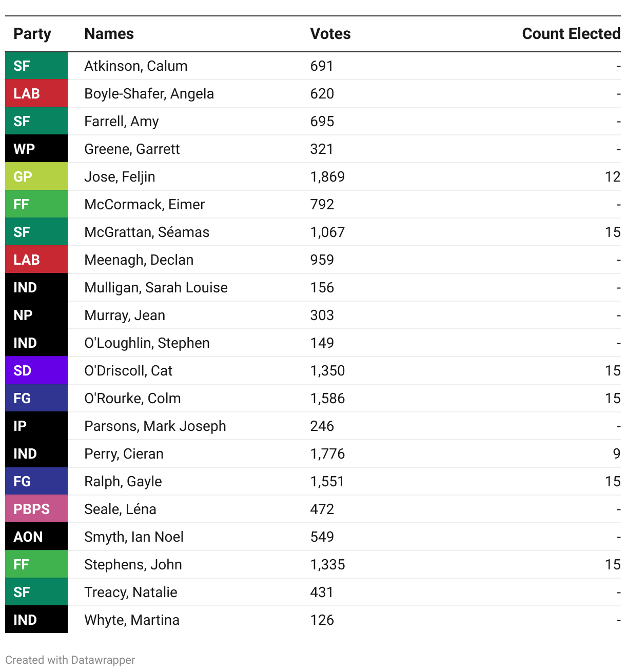Click the vote count 1,869

click(x=327, y=177)
